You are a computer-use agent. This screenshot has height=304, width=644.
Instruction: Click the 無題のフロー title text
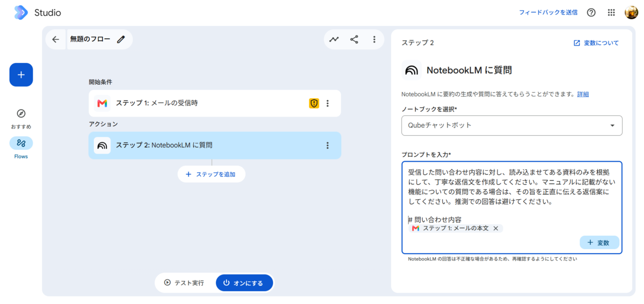[90, 39]
